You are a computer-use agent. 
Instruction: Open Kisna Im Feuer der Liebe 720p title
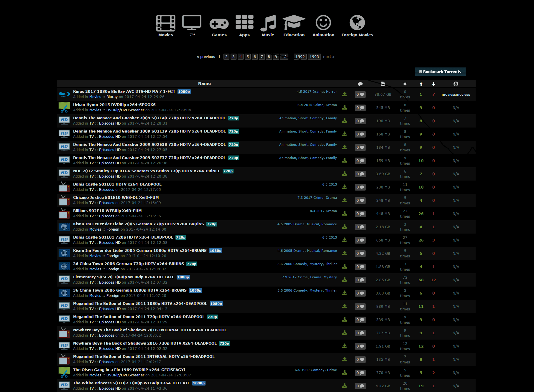[x=139, y=224]
